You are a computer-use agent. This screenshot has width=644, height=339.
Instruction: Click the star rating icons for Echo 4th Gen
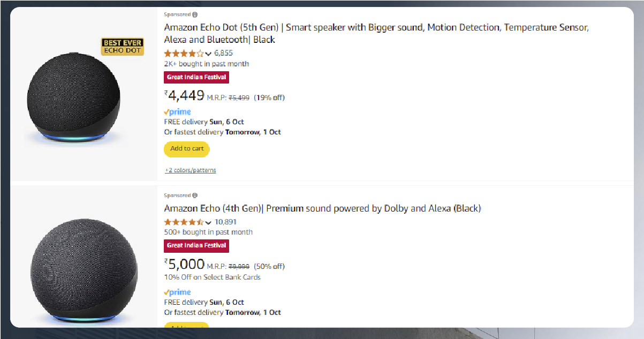[x=184, y=222]
